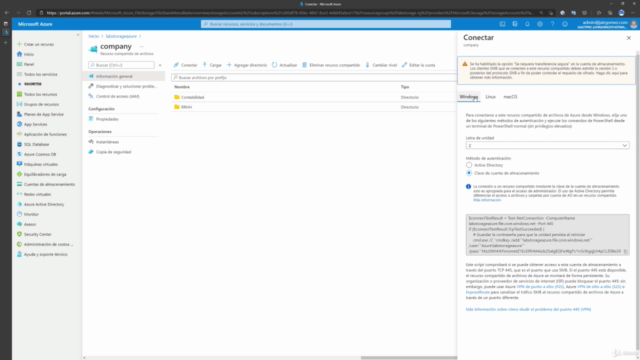Screen dimensions: 640x360
Task: Open the RRHH directory
Action: (186, 107)
